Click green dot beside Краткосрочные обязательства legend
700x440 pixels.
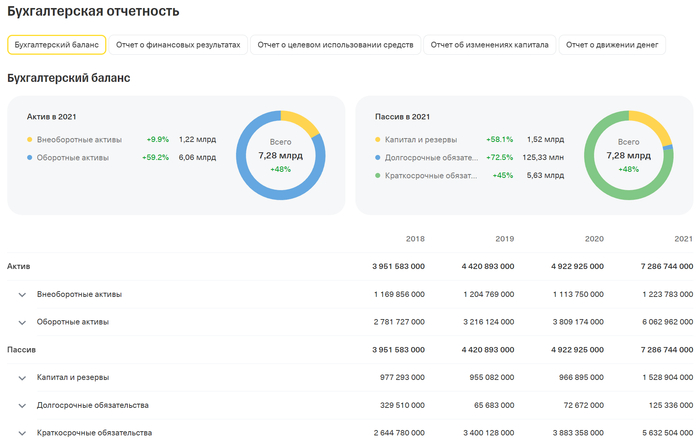pos(378,175)
